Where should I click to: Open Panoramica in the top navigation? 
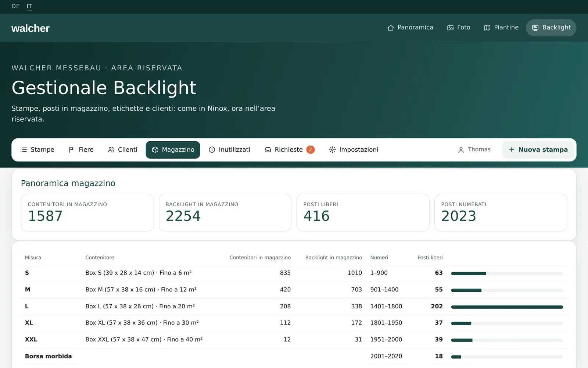[x=410, y=28]
